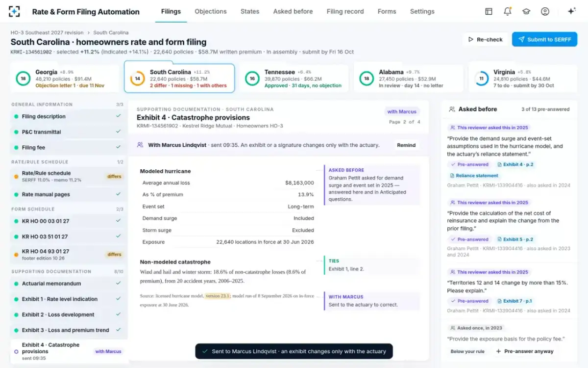588x368 pixels.
Task: Click 'Page 2 of 4' indicator
Action: pyautogui.click(x=404, y=122)
